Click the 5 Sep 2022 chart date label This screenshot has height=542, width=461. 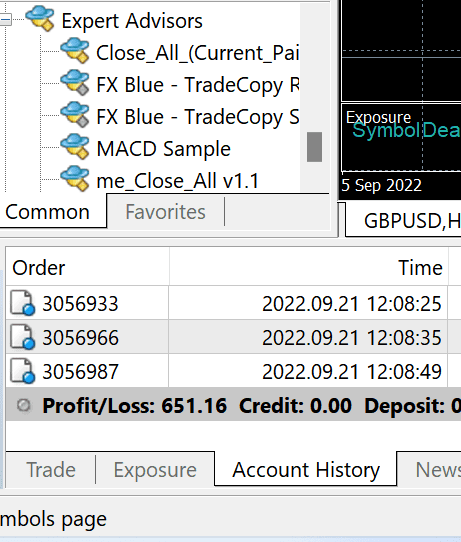[x=382, y=185]
